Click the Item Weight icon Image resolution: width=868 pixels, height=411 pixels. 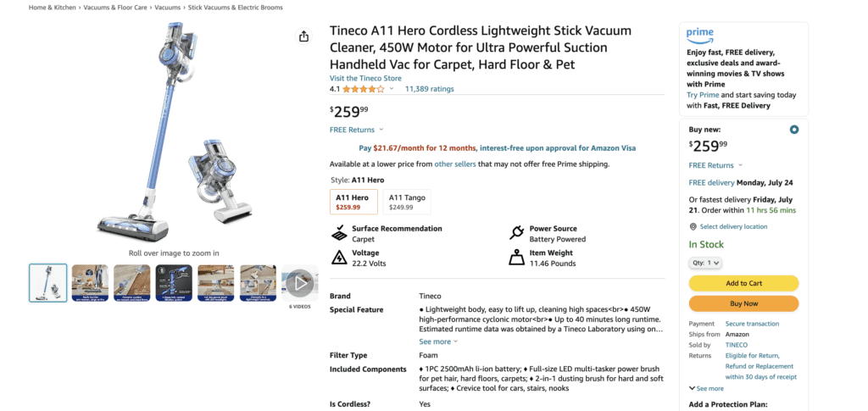tap(515, 258)
